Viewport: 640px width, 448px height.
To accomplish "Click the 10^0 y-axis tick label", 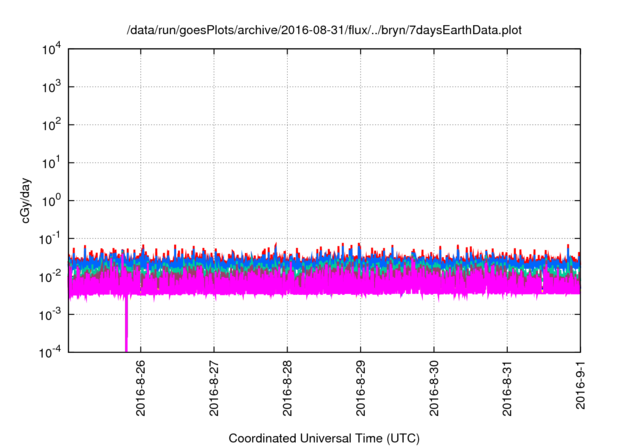I will [51, 200].
